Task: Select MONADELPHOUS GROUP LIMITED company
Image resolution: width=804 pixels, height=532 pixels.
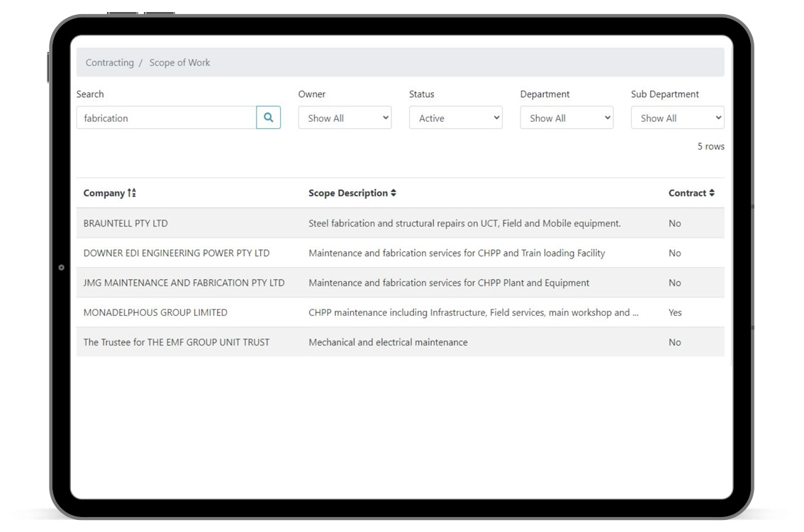Action: pos(155,312)
